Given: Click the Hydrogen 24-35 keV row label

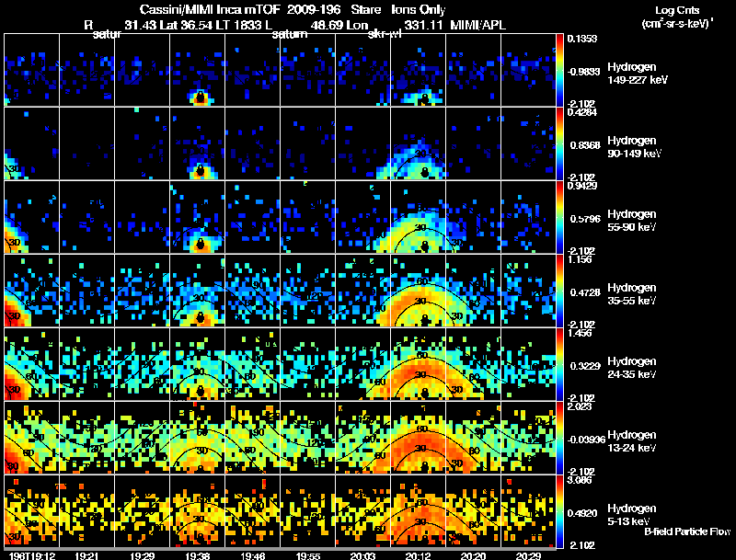Looking at the screenshot, I should [x=632, y=368].
